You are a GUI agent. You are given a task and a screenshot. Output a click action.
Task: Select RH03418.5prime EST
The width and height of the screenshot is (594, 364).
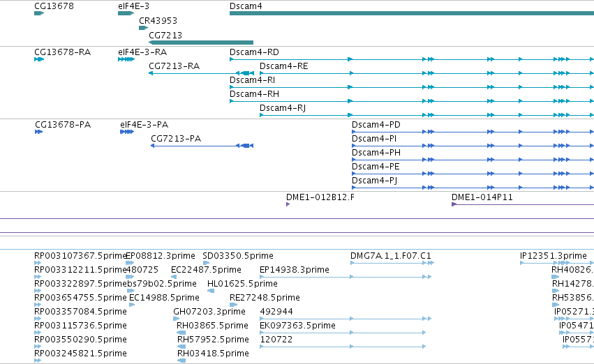coord(213,354)
